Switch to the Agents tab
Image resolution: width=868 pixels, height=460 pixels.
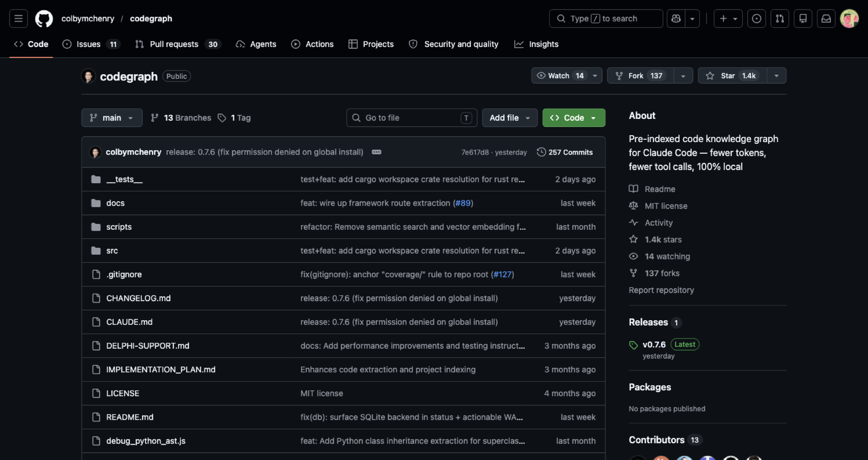(x=256, y=44)
